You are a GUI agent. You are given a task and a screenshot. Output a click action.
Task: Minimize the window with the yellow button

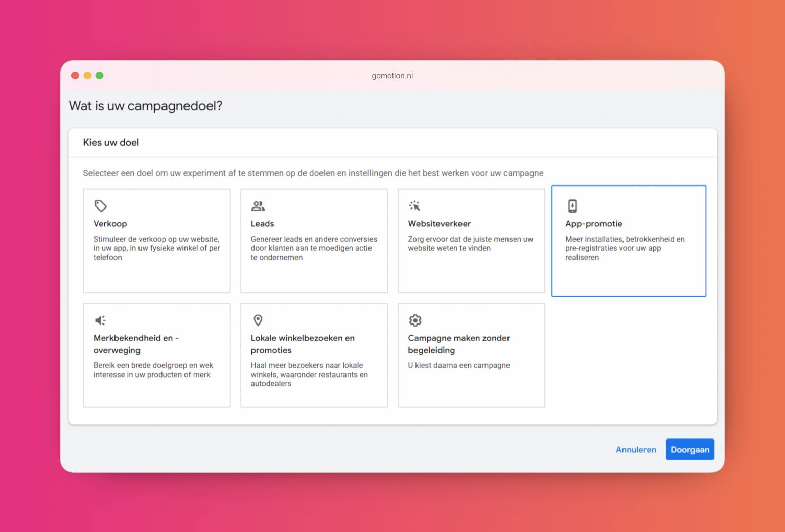pos(87,76)
